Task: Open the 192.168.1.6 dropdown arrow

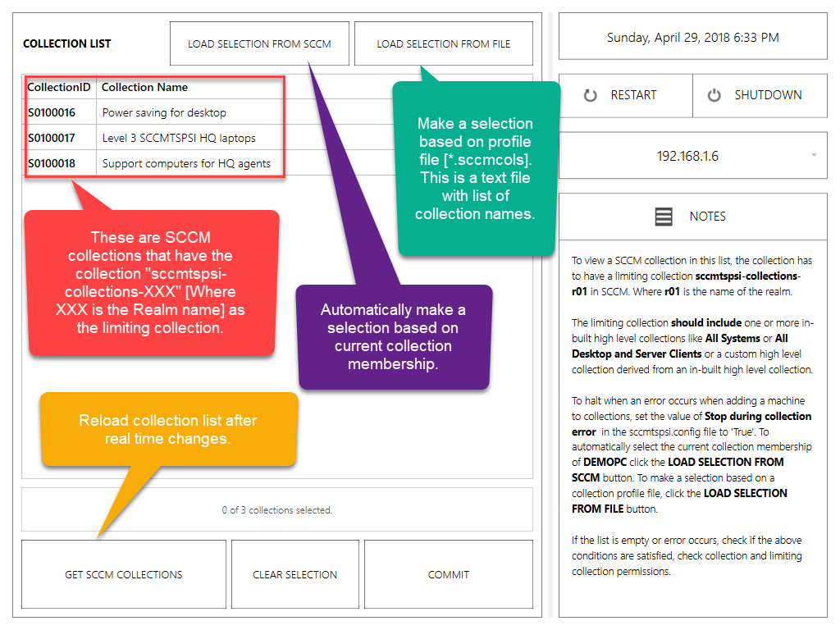Action: click(813, 156)
